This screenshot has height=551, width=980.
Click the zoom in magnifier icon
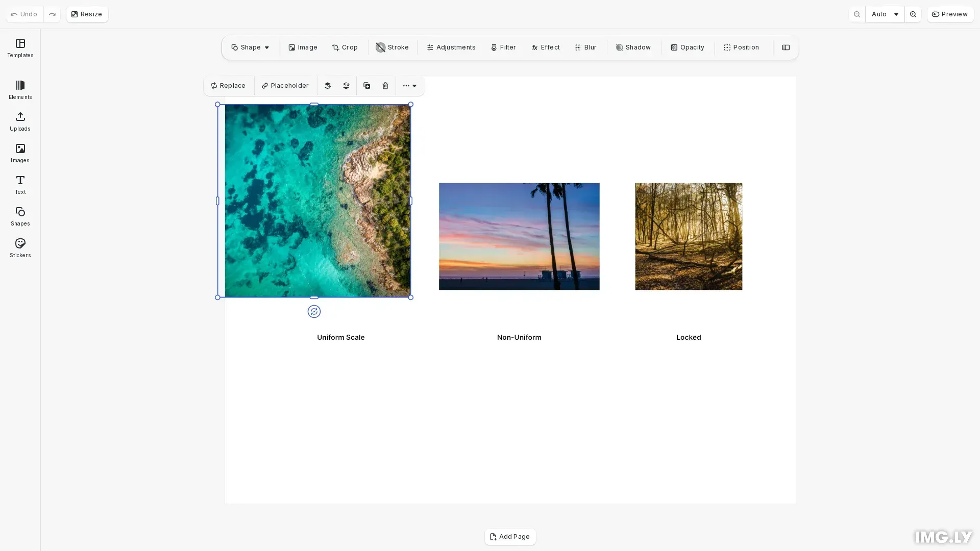point(913,14)
